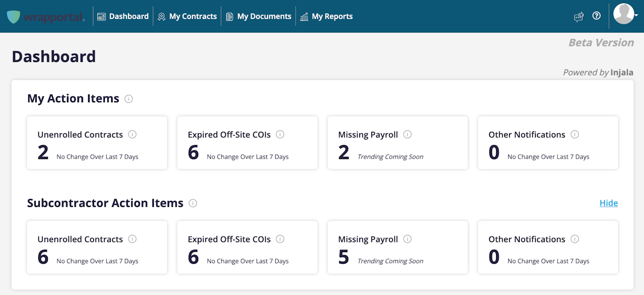This screenshot has height=295, width=644.
Task: Click info icon beside My Action Items
Action: pyautogui.click(x=128, y=99)
